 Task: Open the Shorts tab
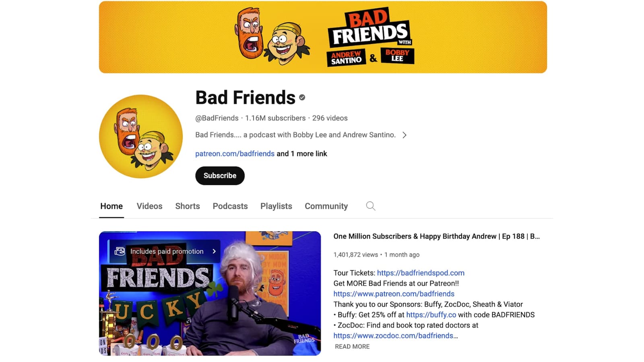click(x=188, y=206)
